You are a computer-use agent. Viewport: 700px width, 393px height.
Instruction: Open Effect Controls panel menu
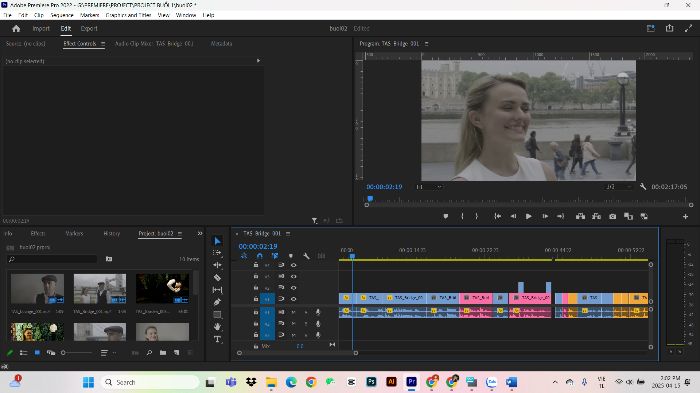103,44
